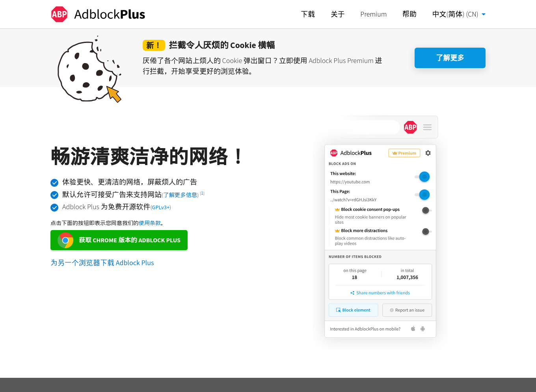Click the small ABP logo in the popup header
The image size is (536, 392).
click(x=334, y=153)
